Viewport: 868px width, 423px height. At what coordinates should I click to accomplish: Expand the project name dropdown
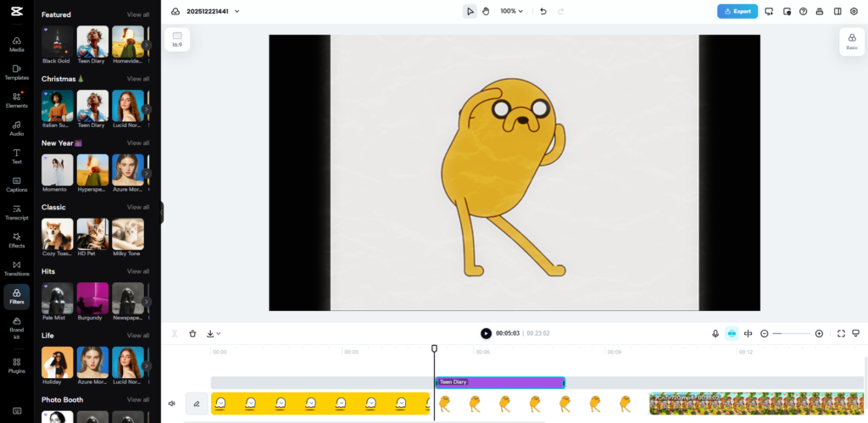pyautogui.click(x=237, y=11)
